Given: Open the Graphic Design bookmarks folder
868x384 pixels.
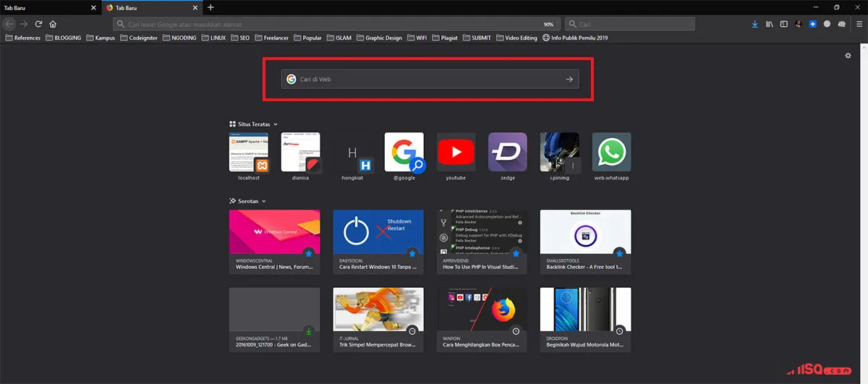Looking at the screenshot, I should [379, 38].
